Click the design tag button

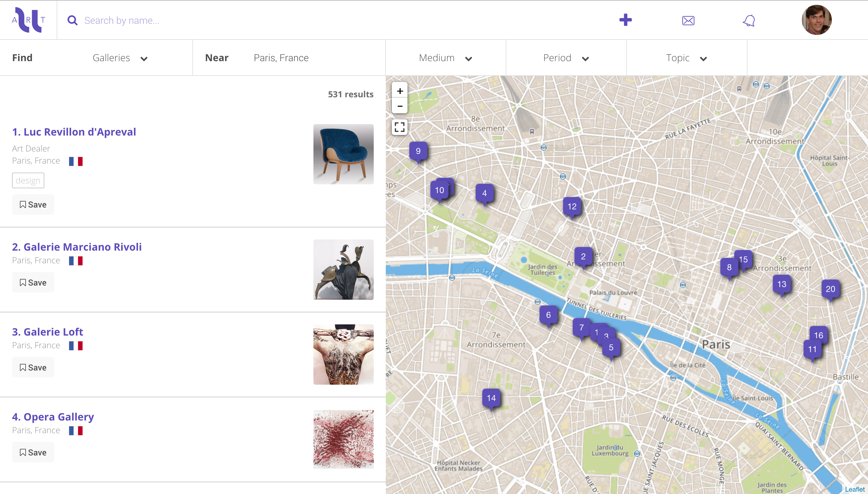click(x=28, y=180)
